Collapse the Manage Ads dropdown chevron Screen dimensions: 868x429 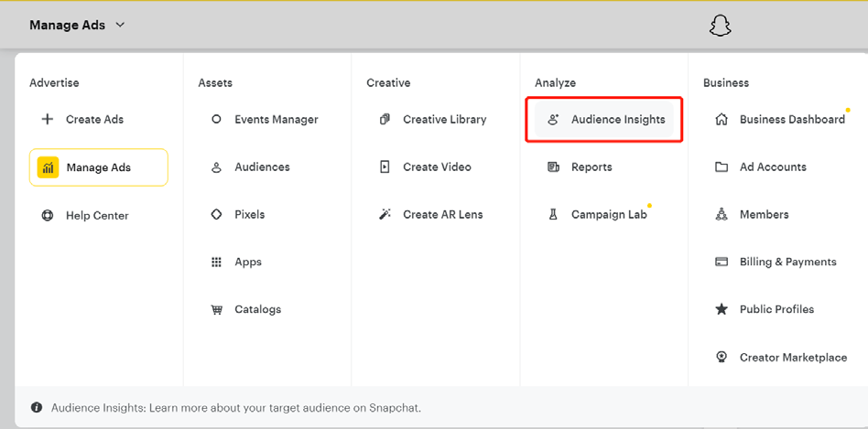120,25
